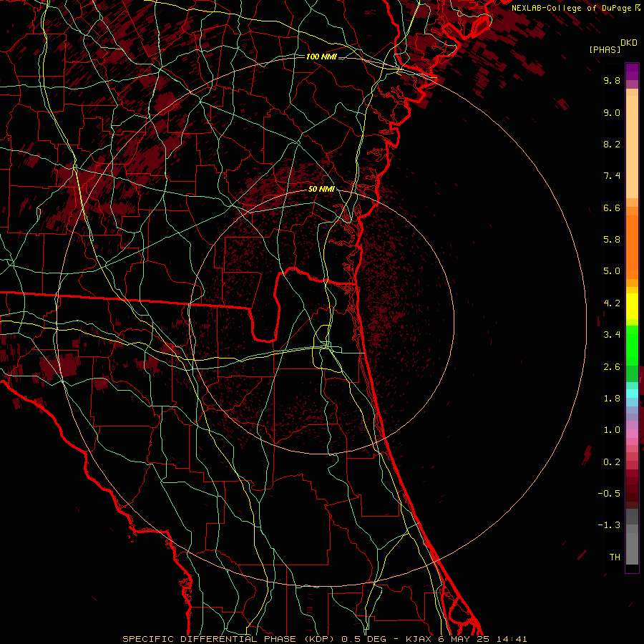Screen dimensions: 644x644
Task: Click the -0.5 legend value
Action: tap(609, 494)
